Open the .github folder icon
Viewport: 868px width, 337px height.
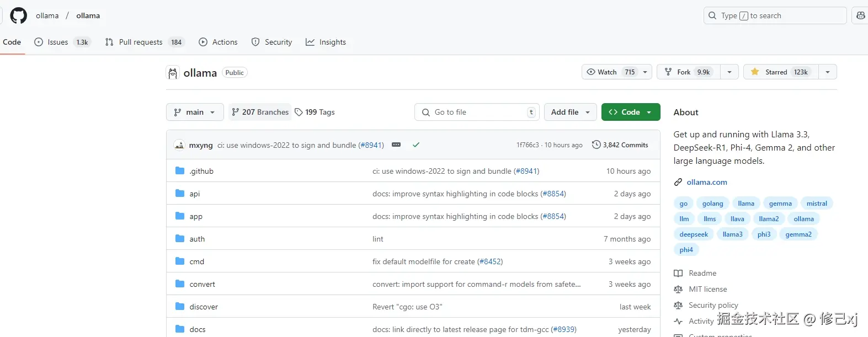click(180, 171)
